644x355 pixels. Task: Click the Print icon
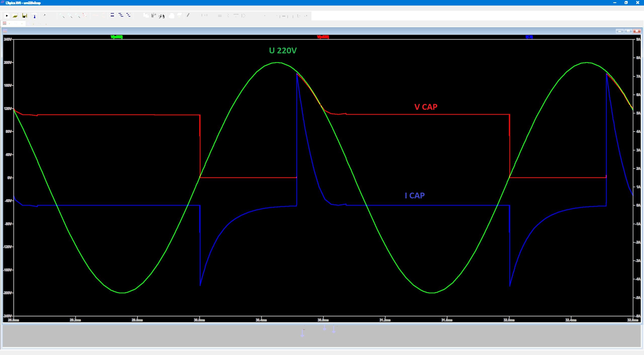[x=172, y=16]
